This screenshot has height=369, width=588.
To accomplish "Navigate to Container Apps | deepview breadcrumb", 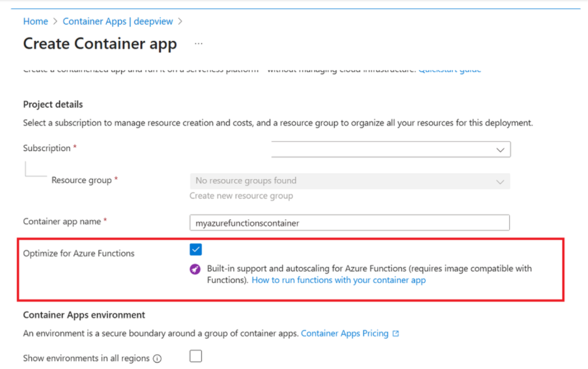I will (x=118, y=21).
